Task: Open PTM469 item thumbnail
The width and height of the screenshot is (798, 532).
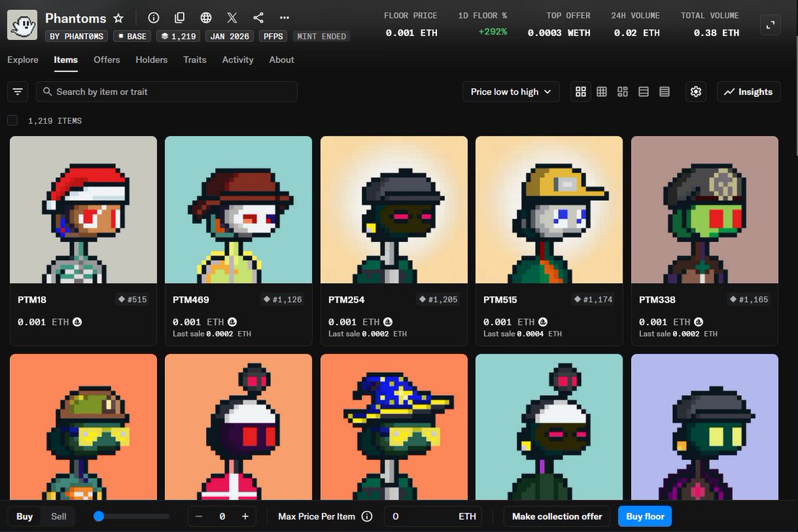Action: click(x=239, y=210)
